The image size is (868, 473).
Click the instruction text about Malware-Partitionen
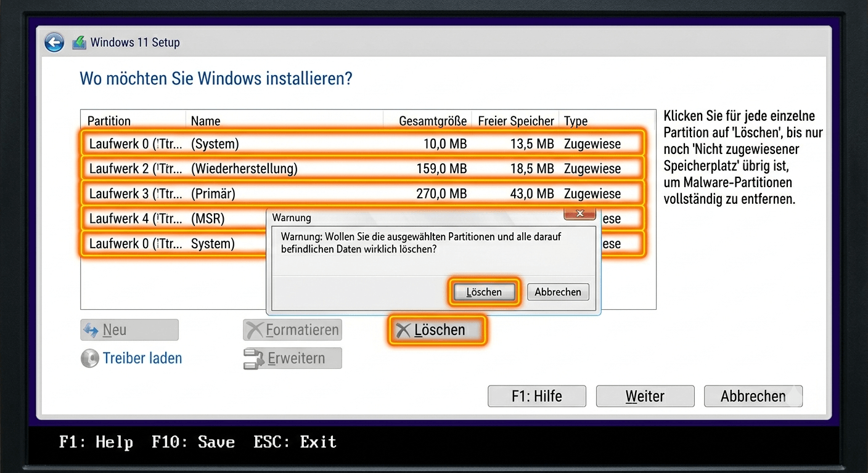[743, 158]
